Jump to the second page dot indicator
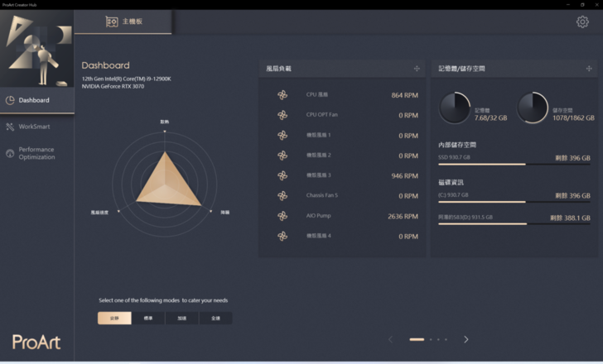Screen dimensions: 603x364 [x=431, y=339]
